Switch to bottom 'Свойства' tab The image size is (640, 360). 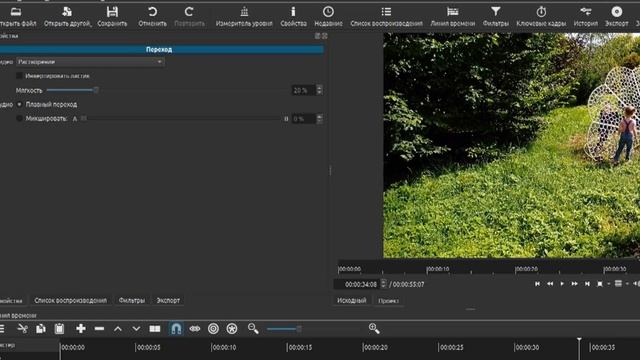[11, 300]
